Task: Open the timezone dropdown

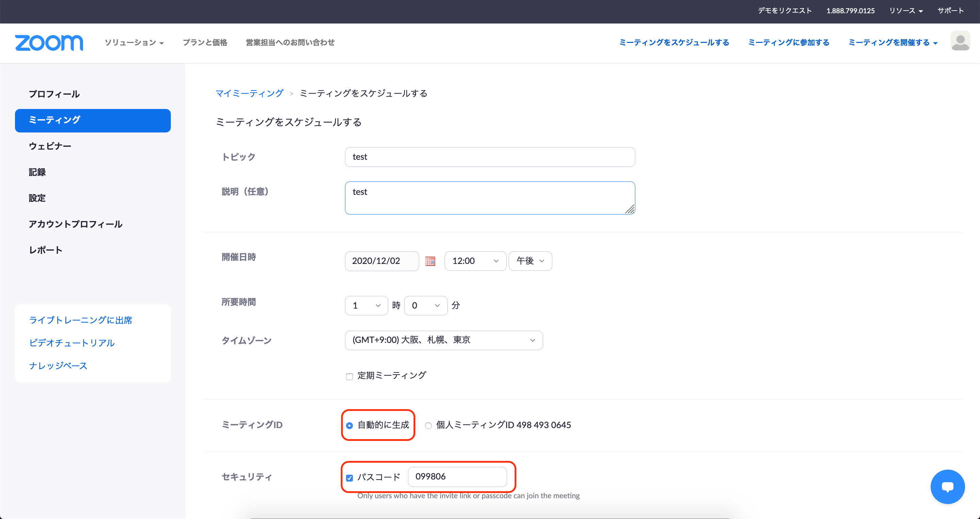Action: pyautogui.click(x=444, y=340)
